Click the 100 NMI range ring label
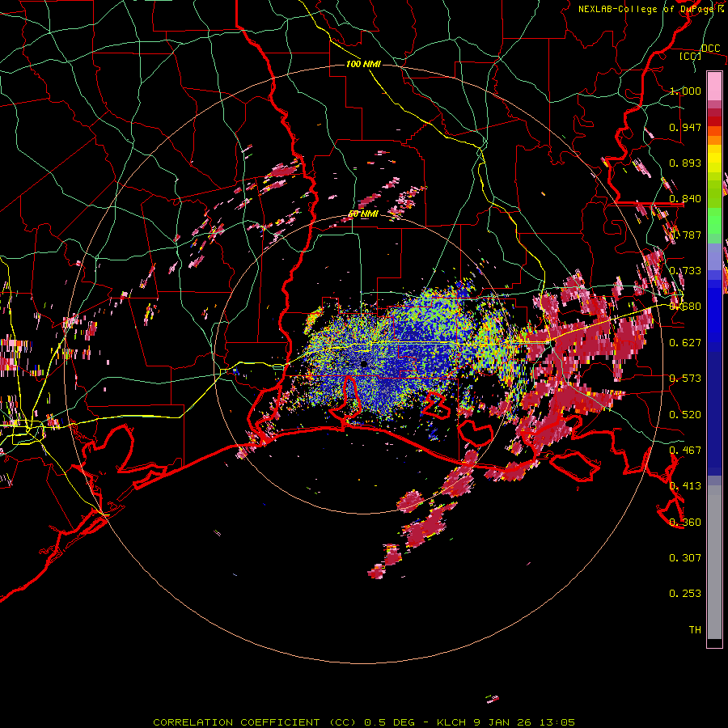 coord(363,64)
